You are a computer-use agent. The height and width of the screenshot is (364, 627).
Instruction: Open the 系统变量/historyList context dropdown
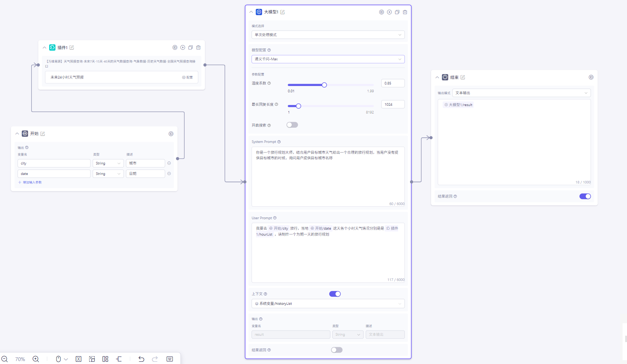click(x=328, y=304)
